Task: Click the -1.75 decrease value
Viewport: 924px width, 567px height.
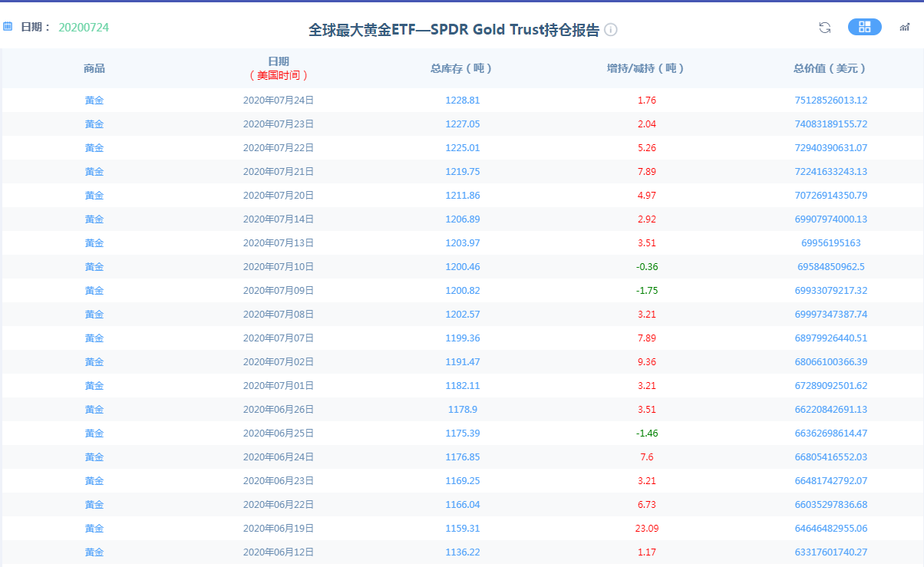Action: point(647,290)
